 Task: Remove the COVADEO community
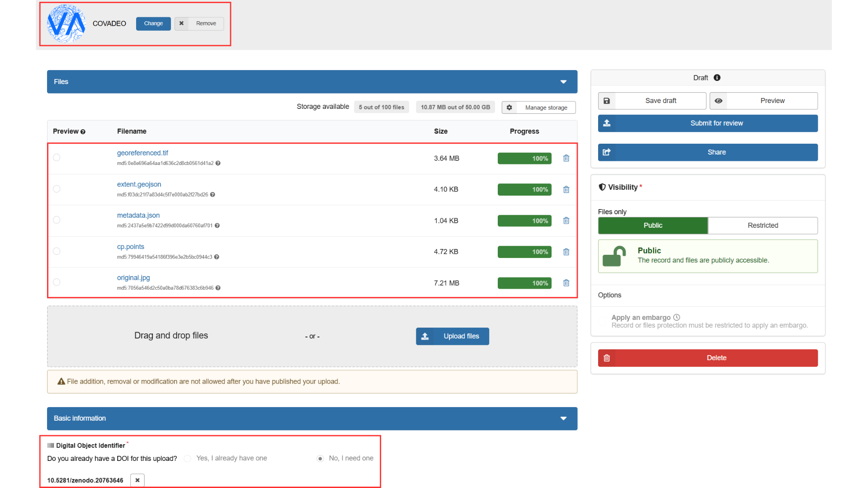pos(199,23)
